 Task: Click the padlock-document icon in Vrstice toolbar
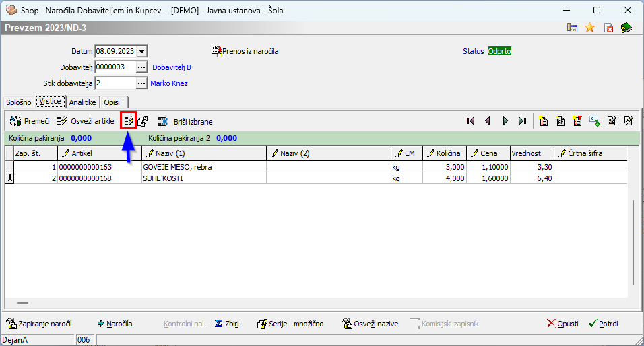point(143,121)
